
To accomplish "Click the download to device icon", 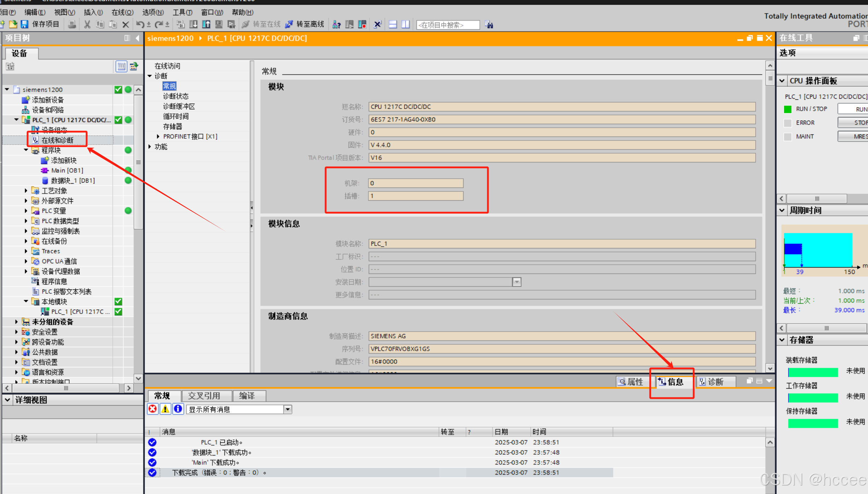I will point(193,24).
